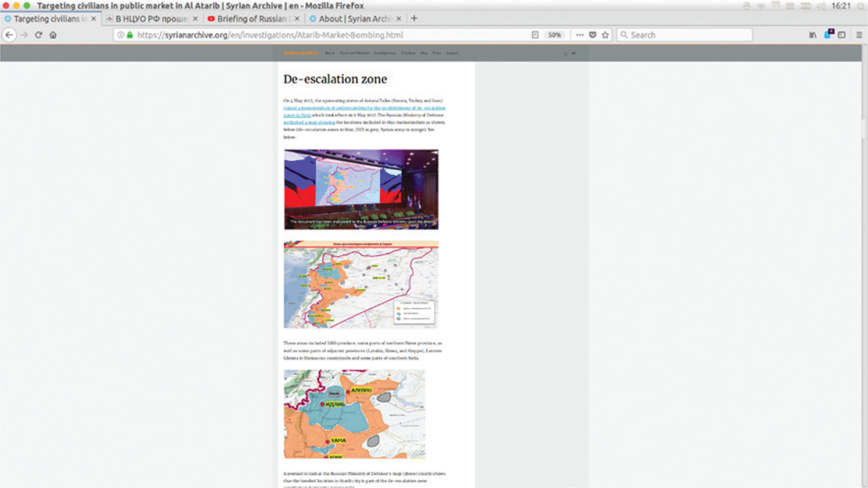This screenshot has width=868, height=488.
Task: Click the Russian Defence briefing room image
Action: 361,189
